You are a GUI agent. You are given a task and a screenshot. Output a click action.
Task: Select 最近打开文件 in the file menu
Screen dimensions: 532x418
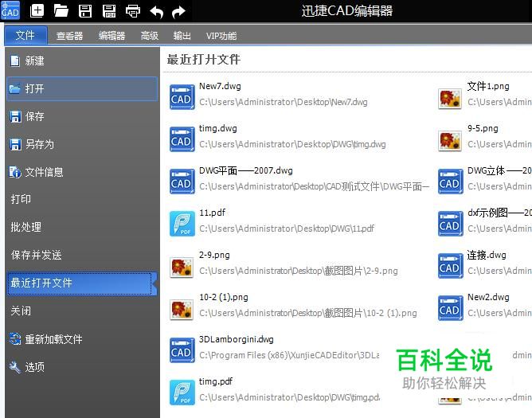(81, 283)
